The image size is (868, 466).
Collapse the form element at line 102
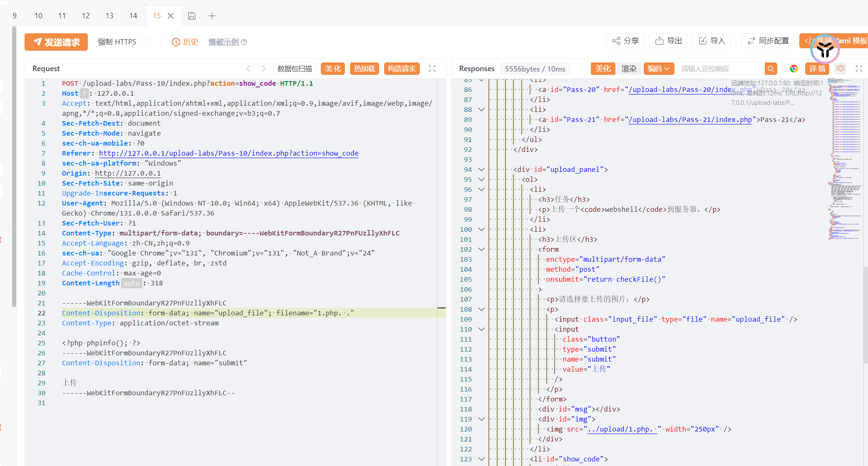[481, 249]
